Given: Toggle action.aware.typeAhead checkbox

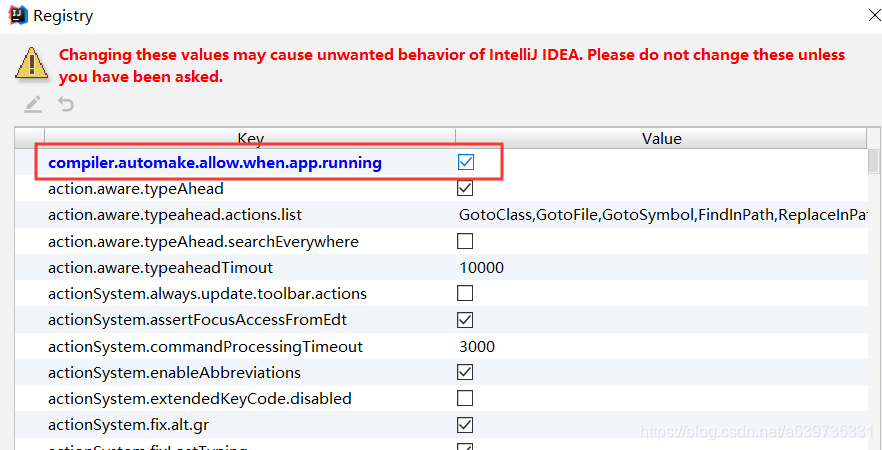Looking at the screenshot, I should 465,188.
